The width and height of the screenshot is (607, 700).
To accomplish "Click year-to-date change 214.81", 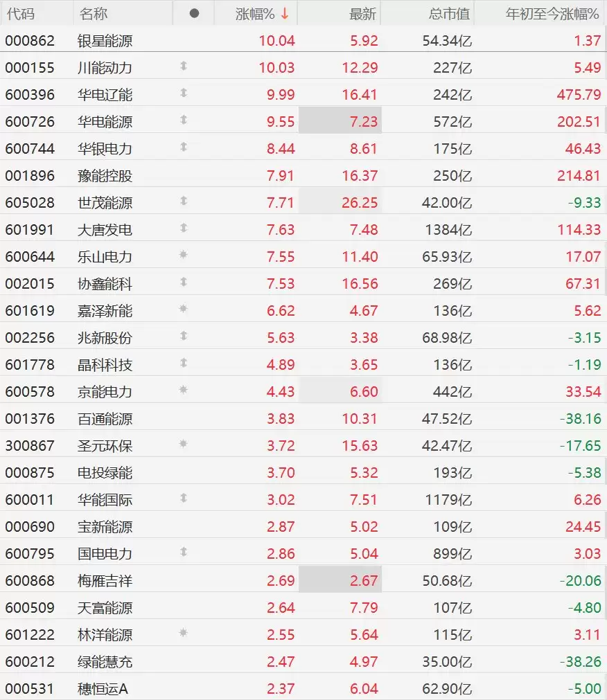I will (x=579, y=175).
